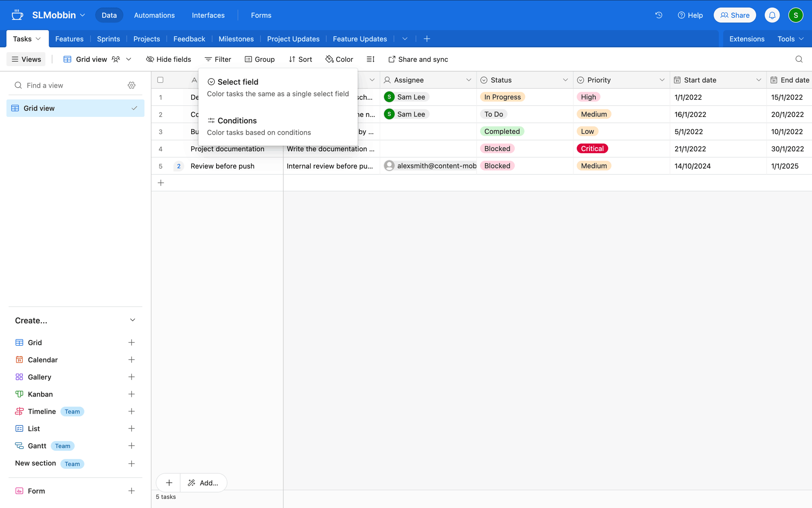
Task: Open Assignee column dropdown arrow
Action: pos(469,80)
